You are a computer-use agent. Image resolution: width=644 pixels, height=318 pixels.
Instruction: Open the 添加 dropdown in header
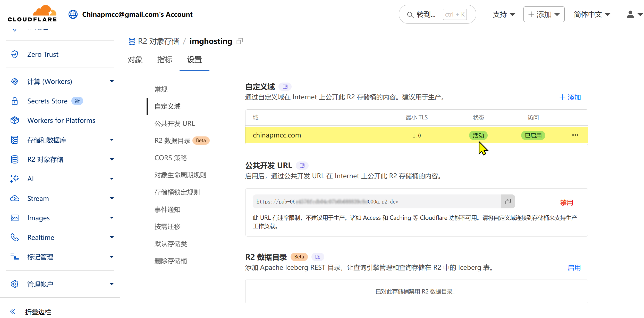(544, 14)
